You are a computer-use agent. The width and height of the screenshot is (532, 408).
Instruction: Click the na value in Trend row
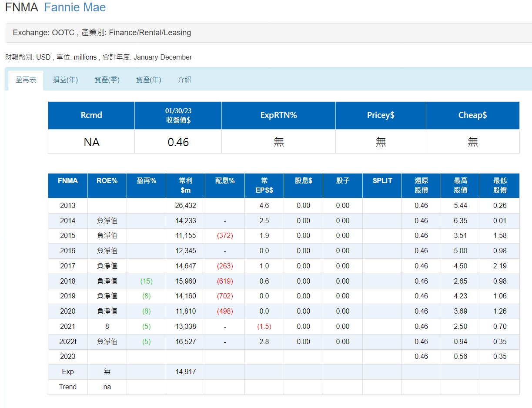pos(107,387)
